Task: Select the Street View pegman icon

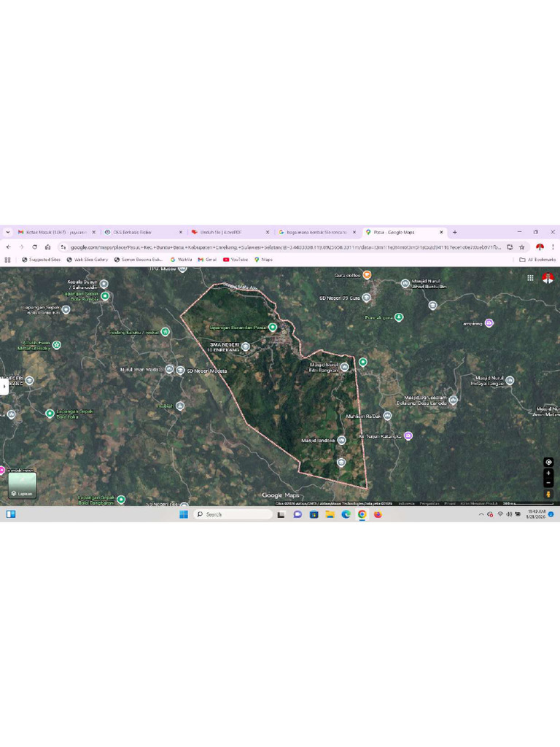Action: click(548, 495)
